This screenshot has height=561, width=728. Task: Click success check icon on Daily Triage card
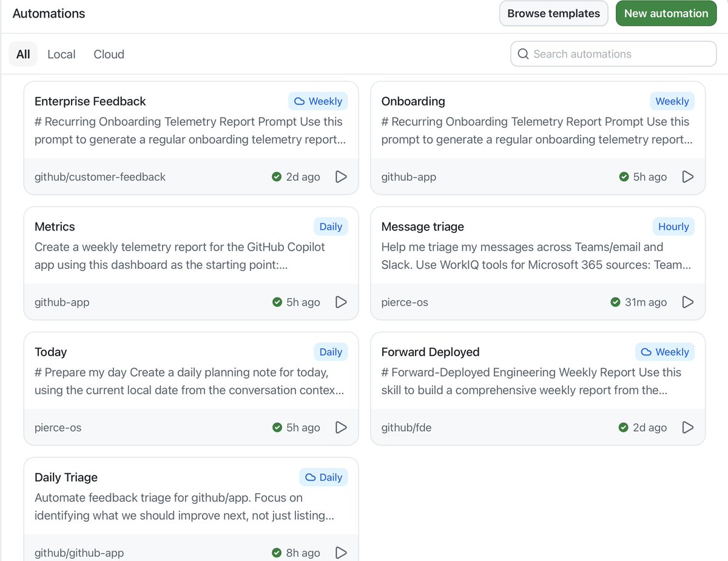click(x=277, y=553)
